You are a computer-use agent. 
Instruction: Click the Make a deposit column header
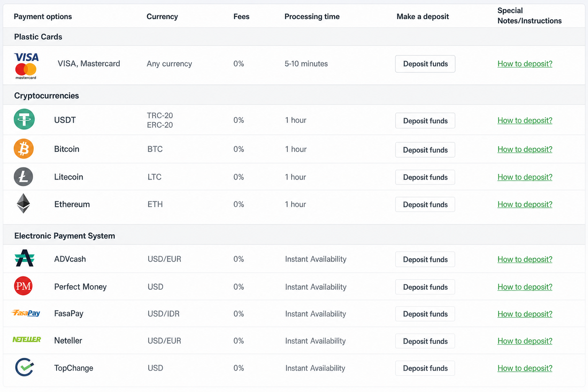pos(423,16)
